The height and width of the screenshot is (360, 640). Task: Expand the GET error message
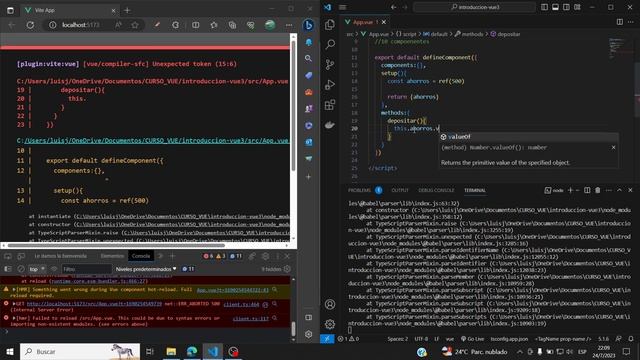14,304
